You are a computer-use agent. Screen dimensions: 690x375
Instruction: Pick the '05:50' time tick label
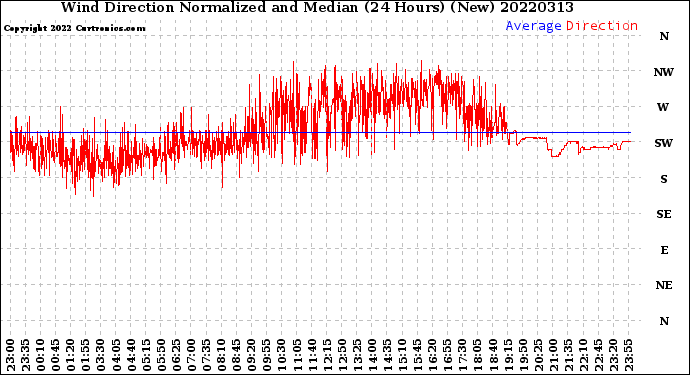tap(161, 355)
